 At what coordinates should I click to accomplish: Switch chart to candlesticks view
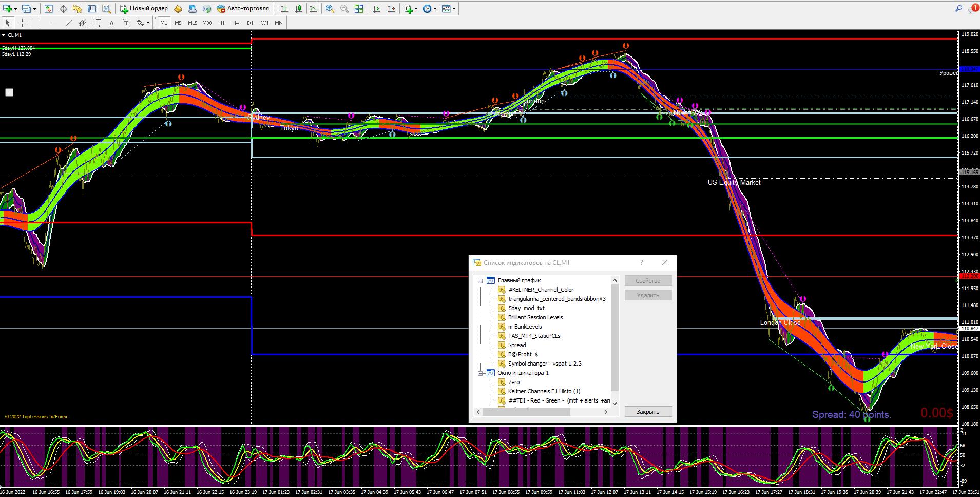pos(299,9)
